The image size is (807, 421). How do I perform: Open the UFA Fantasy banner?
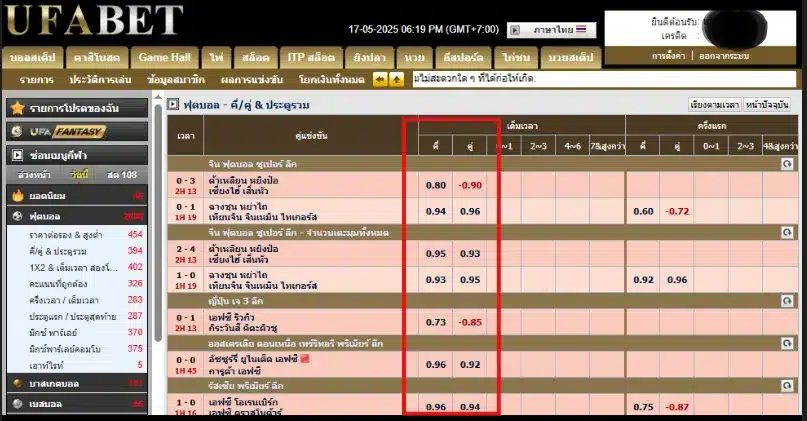[x=77, y=131]
